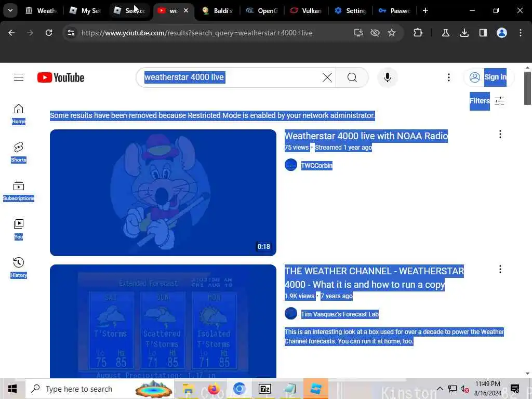This screenshot has height=399, width=532.
Task: Open a new browser tab
Action: click(425, 10)
